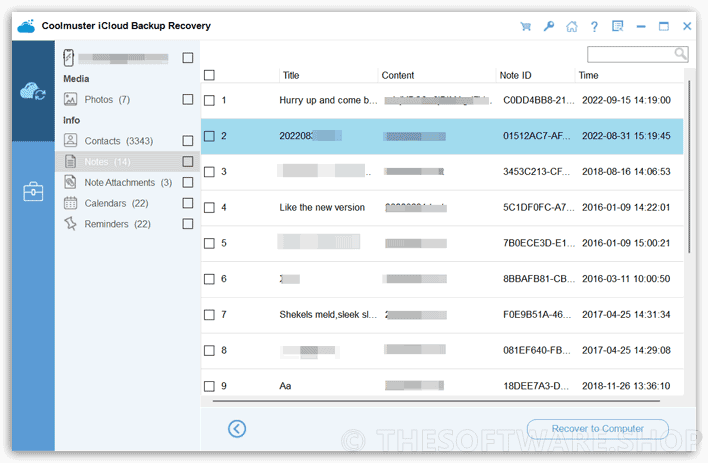Check the Note Attachments (3) checkbox
The width and height of the screenshot is (708, 463).
(x=188, y=182)
